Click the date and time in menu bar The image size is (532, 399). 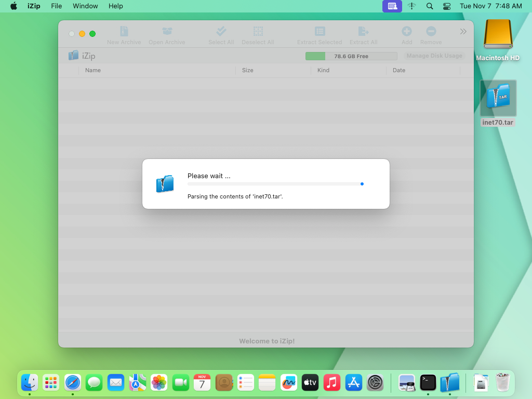click(x=490, y=6)
